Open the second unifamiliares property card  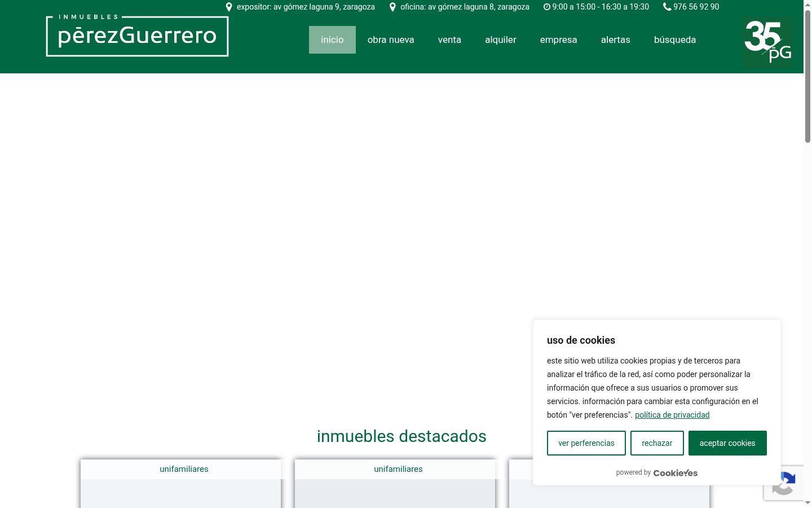click(395, 484)
